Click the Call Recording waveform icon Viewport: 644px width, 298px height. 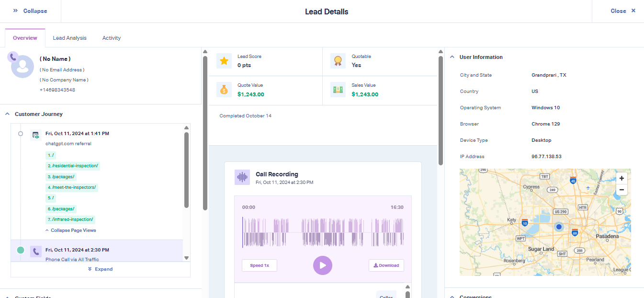pos(242,177)
